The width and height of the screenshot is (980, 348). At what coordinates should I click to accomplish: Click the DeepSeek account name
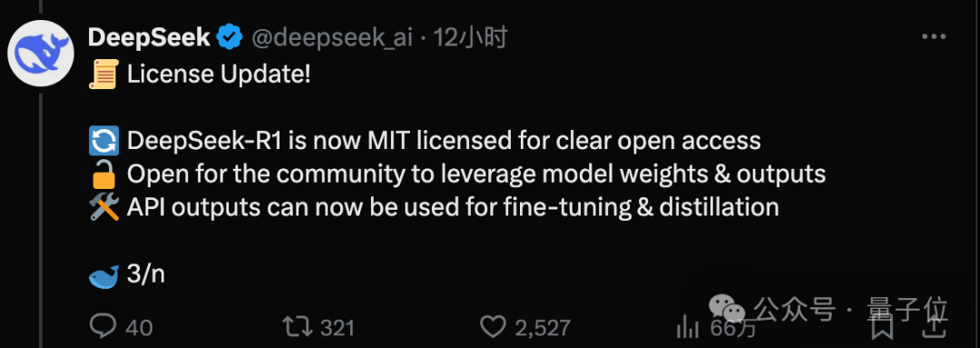(x=149, y=39)
